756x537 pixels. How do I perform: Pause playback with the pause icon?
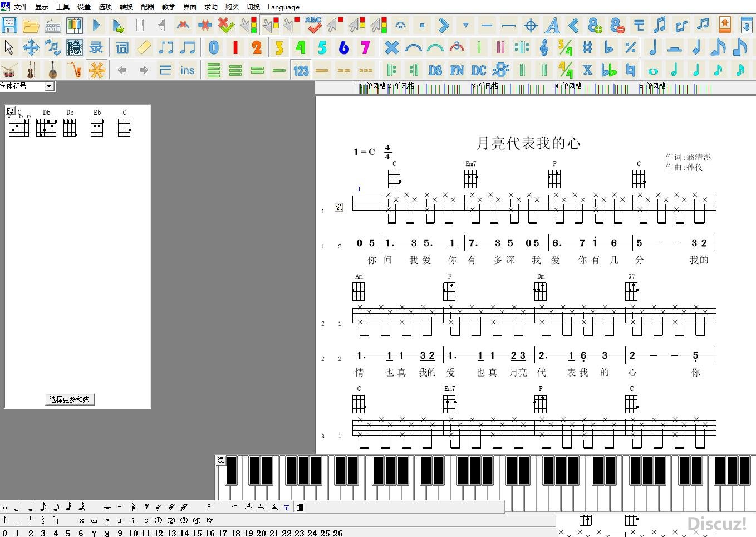[140, 25]
